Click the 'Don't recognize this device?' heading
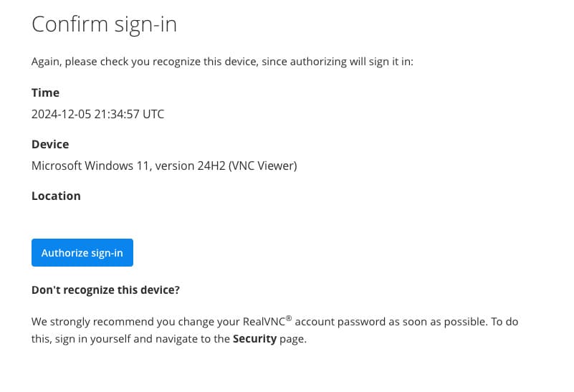 pos(105,290)
